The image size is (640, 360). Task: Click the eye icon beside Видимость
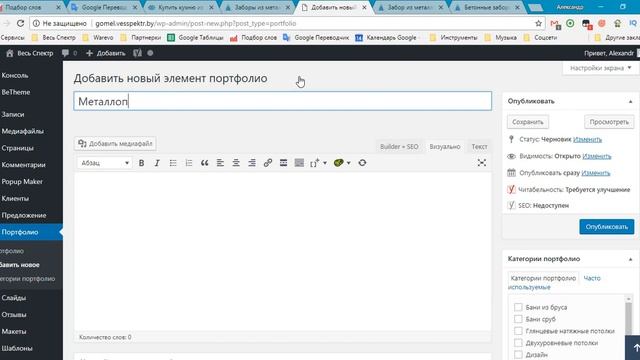(x=511, y=156)
